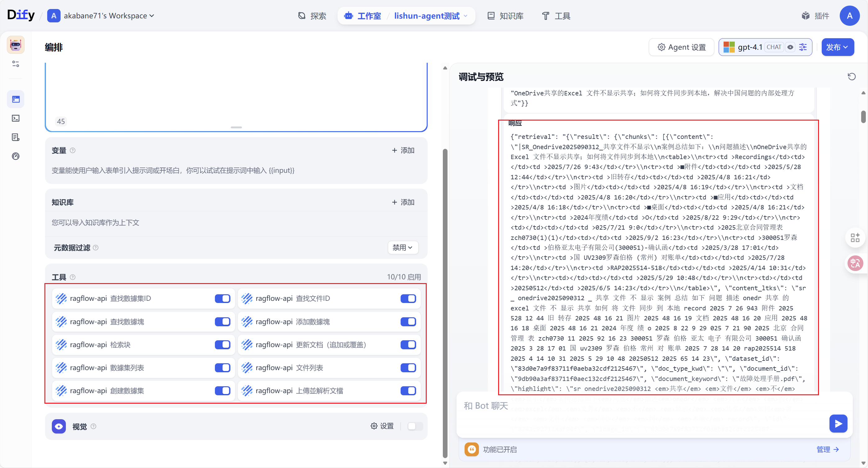Screen dimensions: 868x468
Task: Enable the 视觉 vision toggle
Action: (x=415, y=426)
